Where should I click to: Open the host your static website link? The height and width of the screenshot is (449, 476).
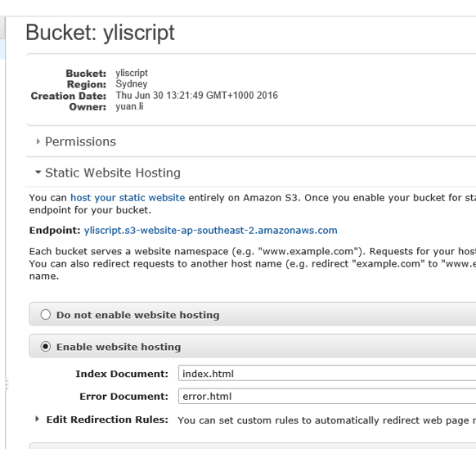tap(128, 198)
